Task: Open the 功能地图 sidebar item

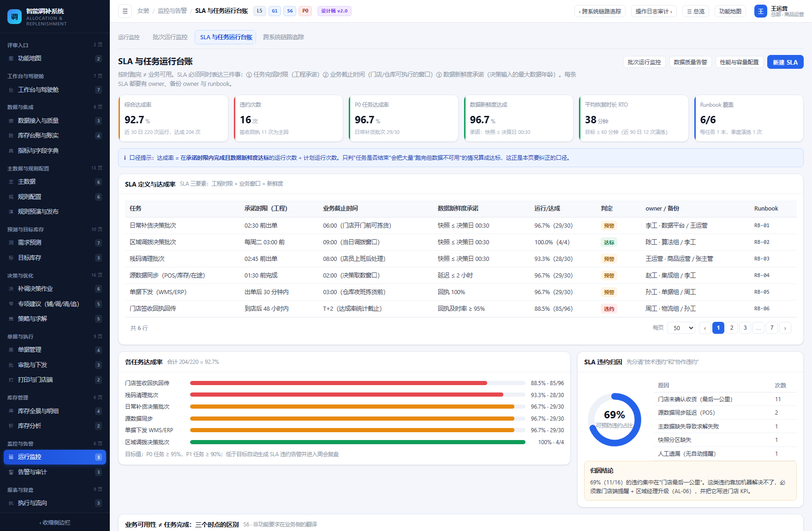Action: point(55,59)
